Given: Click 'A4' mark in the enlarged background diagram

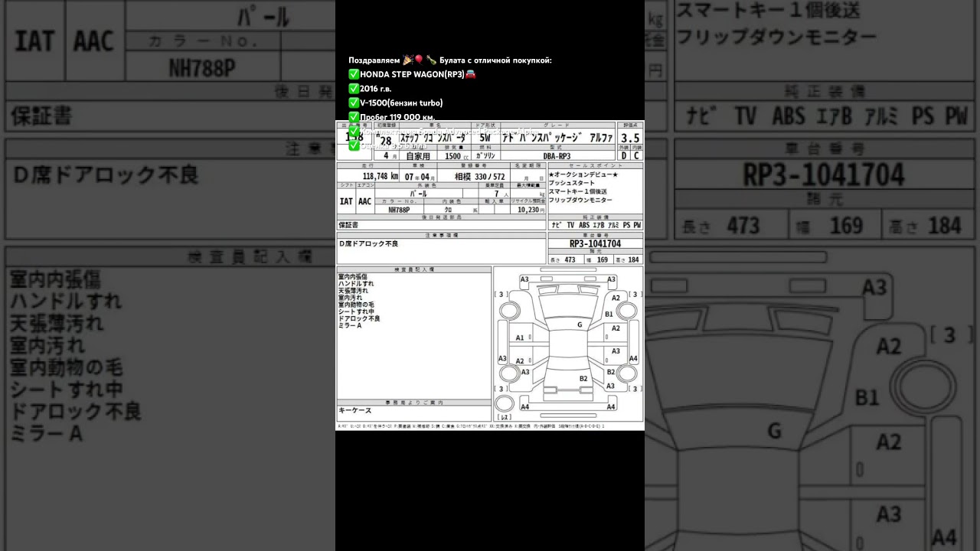Looking at the screenshot, I should click(944, 538).
